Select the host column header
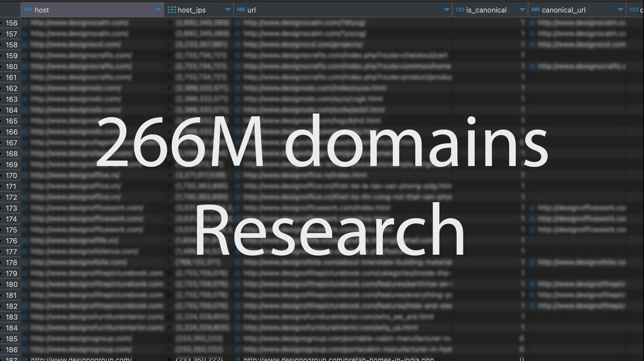 (92, 10)
